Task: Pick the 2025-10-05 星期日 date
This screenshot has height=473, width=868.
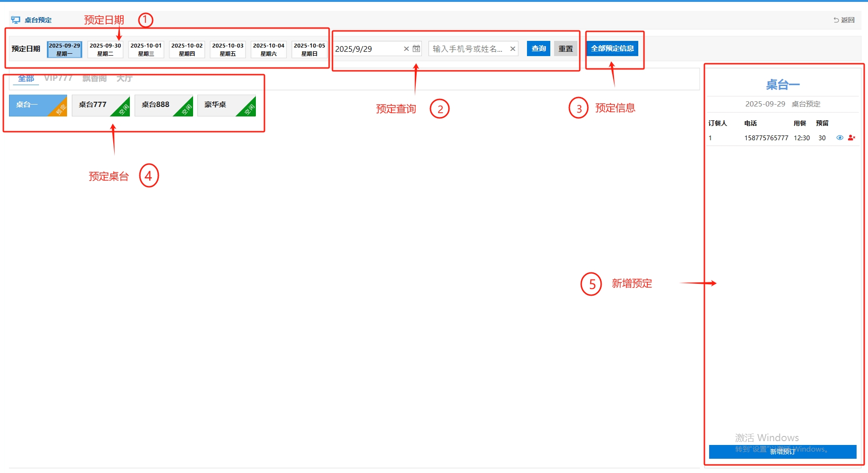Action: pyautogui.click(x=309, y=49)
